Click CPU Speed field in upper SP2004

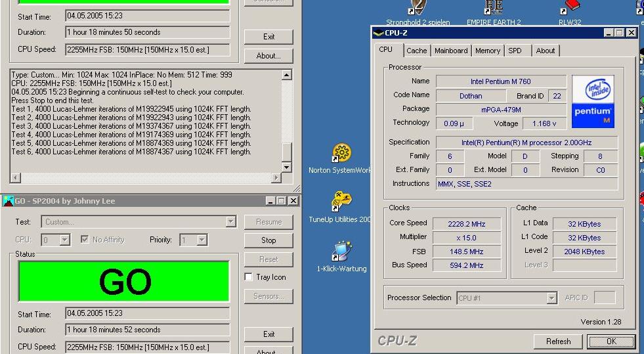tap(148, 50)
